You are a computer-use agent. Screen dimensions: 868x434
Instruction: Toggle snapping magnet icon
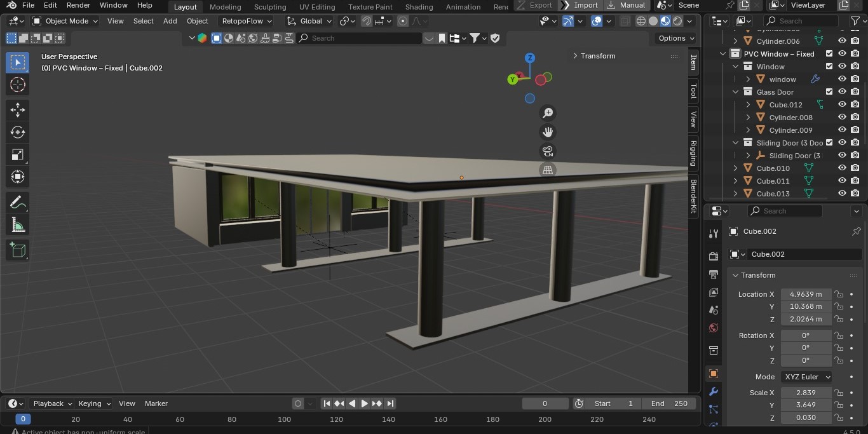[x=367, y=21]
